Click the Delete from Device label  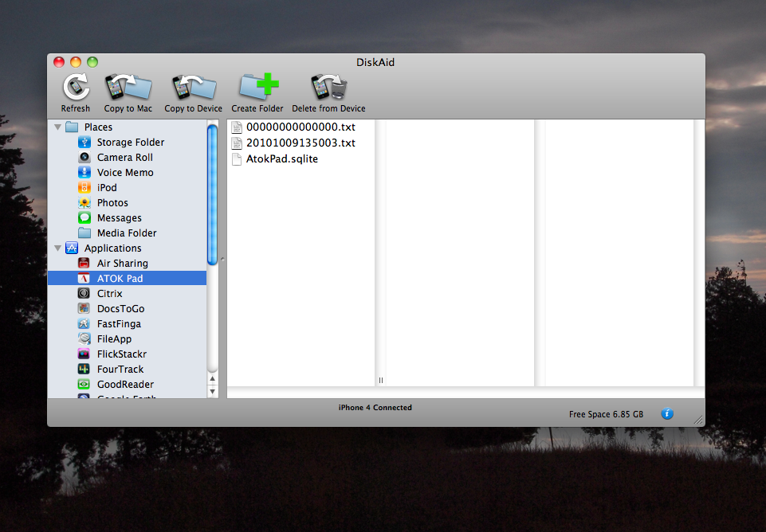[328, 108]
